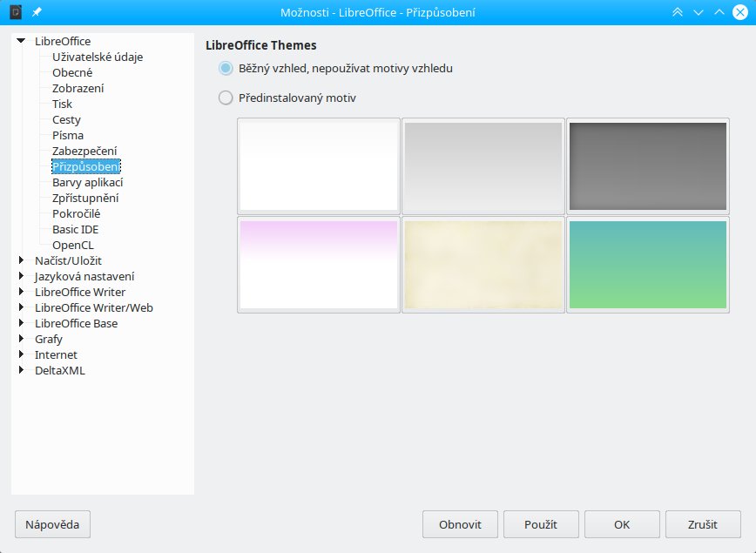Open the OpenCL settings page
The image size is (756, 553).
[x=73, y=245]
